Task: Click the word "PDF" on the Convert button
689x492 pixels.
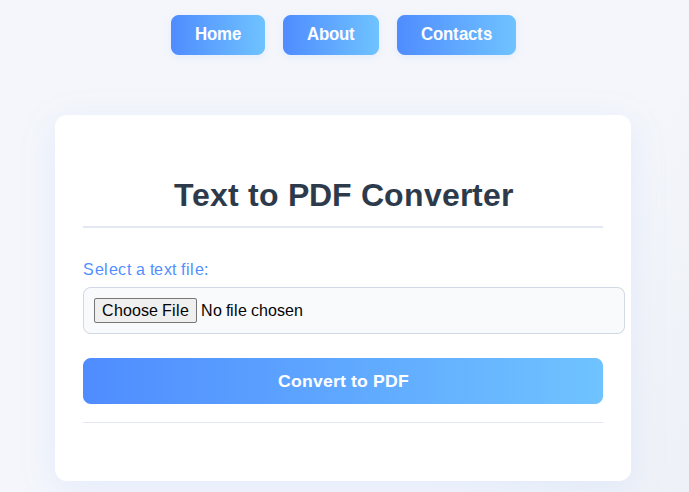Action: tap(391, 381)
